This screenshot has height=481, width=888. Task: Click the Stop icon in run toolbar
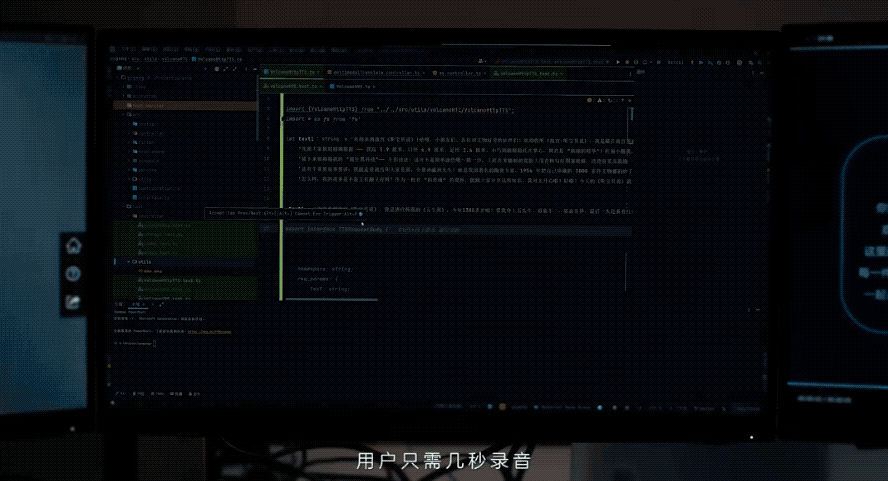659,62
